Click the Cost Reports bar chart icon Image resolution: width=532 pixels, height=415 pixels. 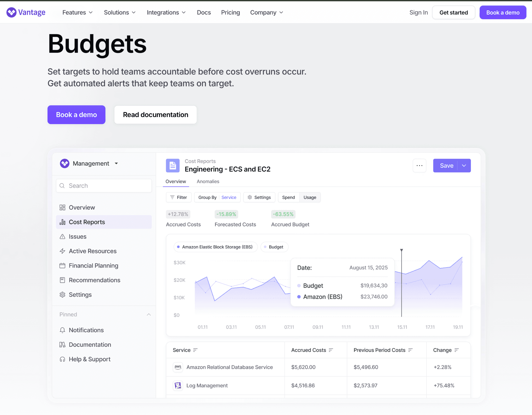coord(62,222)
